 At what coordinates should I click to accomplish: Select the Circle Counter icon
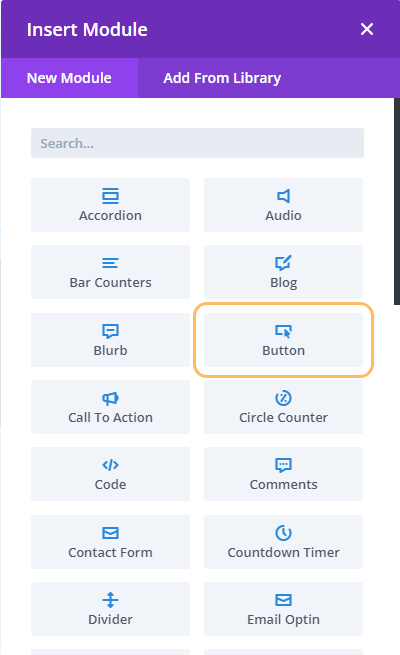(284, 398)
